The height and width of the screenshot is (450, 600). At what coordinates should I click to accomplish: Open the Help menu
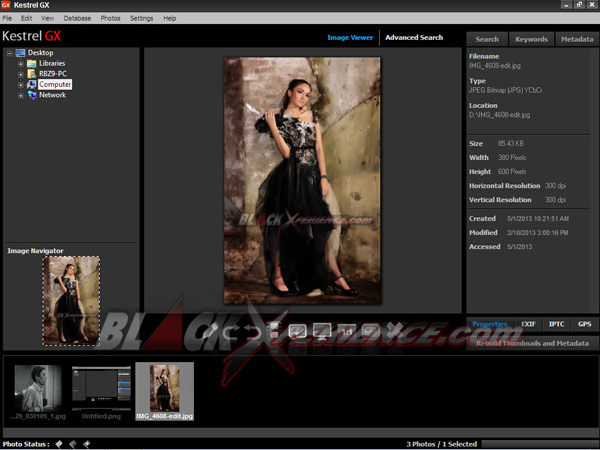tap(170, 18)
